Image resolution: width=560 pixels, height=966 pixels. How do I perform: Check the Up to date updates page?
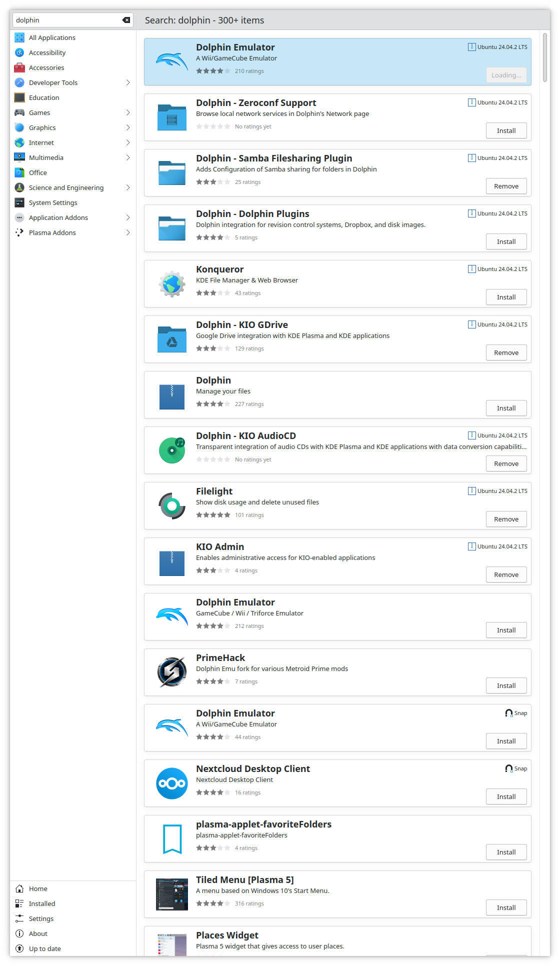coord(73,948)
